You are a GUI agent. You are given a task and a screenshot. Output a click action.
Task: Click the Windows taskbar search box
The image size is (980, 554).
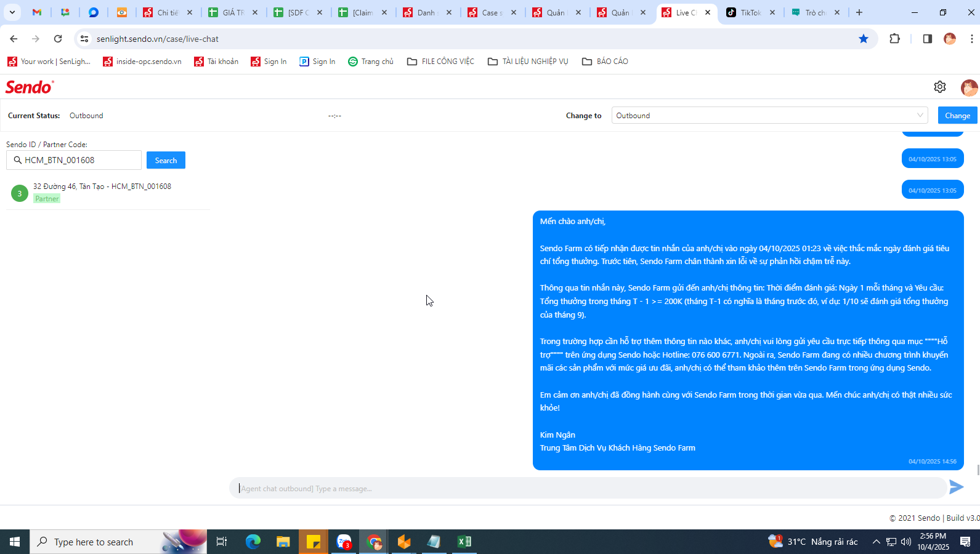pos(118,542)
